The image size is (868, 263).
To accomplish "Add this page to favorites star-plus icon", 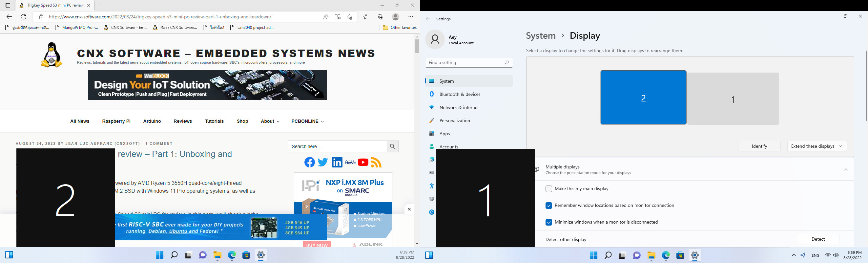I will click(x=350, y=17).
